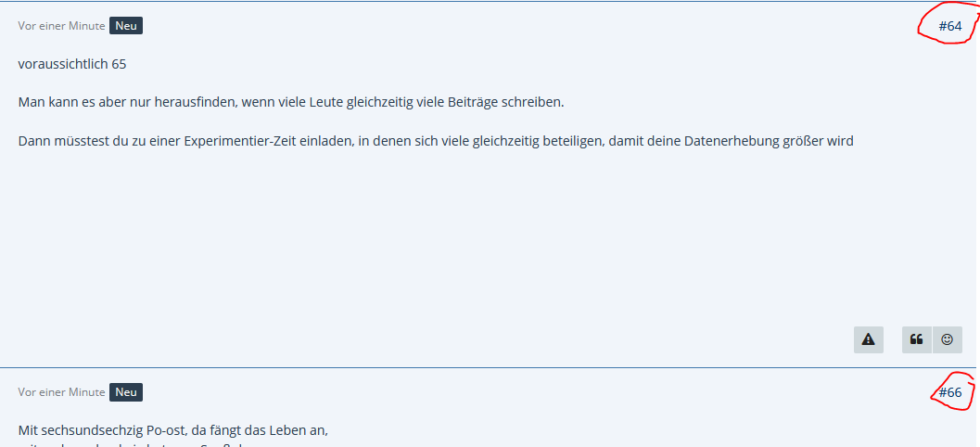The width and height of the screenshot is (980, 447).
Task: Click the "Neu" badge on post #64
Action: point(126,26)
